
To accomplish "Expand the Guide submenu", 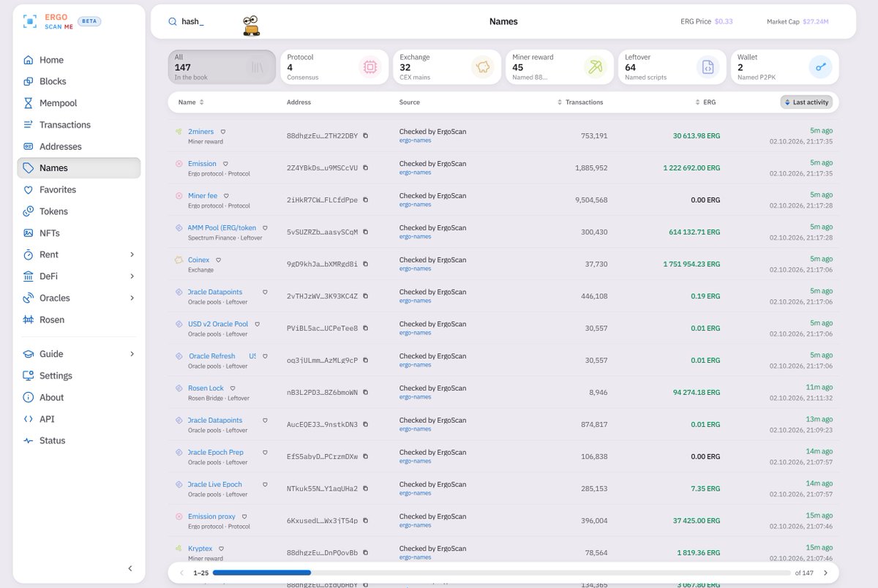I will tap(132, 354).
